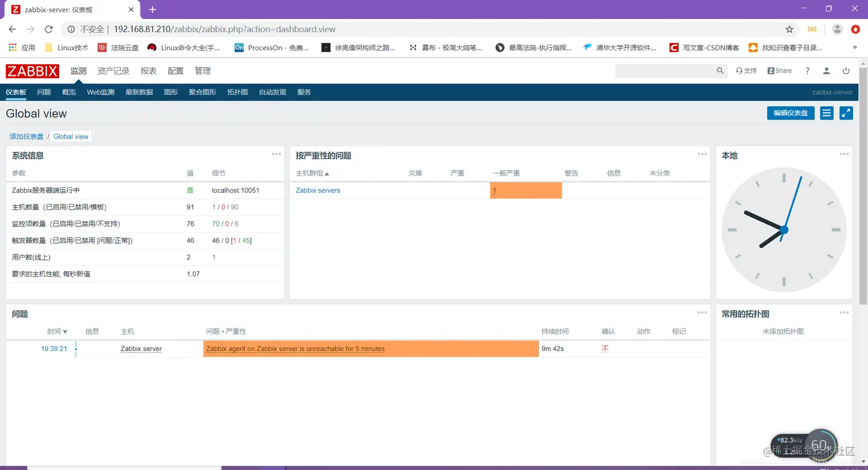Open the 配置 main menu

click(x=176, y=71)
